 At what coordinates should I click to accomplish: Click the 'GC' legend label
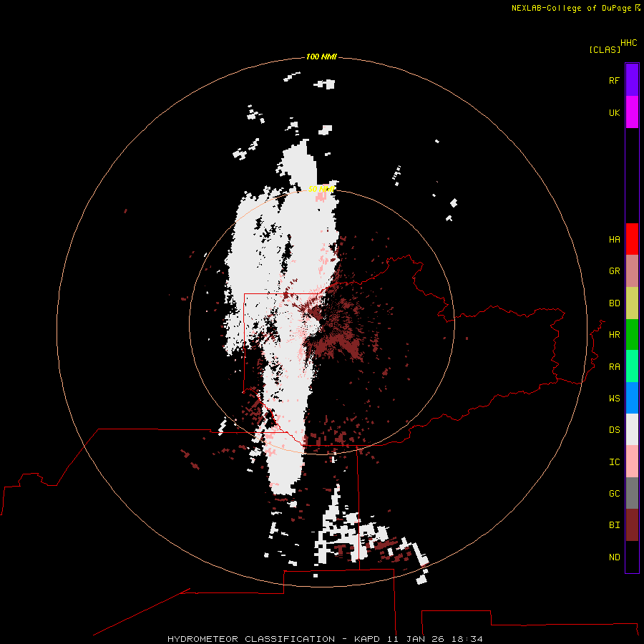click(x=614, y=494)
